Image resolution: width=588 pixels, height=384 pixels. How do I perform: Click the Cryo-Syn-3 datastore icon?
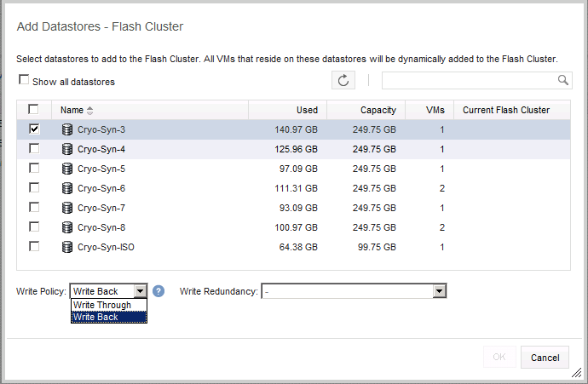[x=67, y=129]
